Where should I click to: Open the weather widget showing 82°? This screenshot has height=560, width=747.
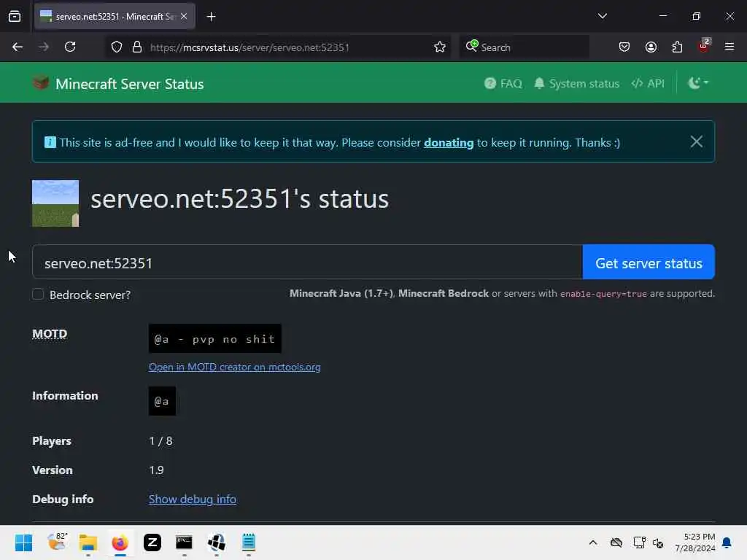click(x=58, y=542)
